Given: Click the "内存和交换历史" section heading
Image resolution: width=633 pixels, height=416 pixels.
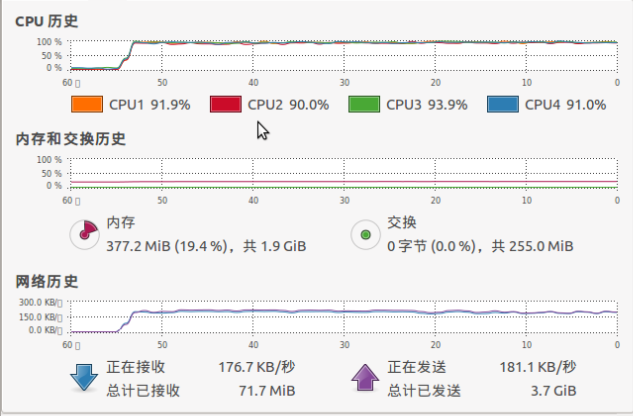Looking at the screenshot, I should 70,138.
